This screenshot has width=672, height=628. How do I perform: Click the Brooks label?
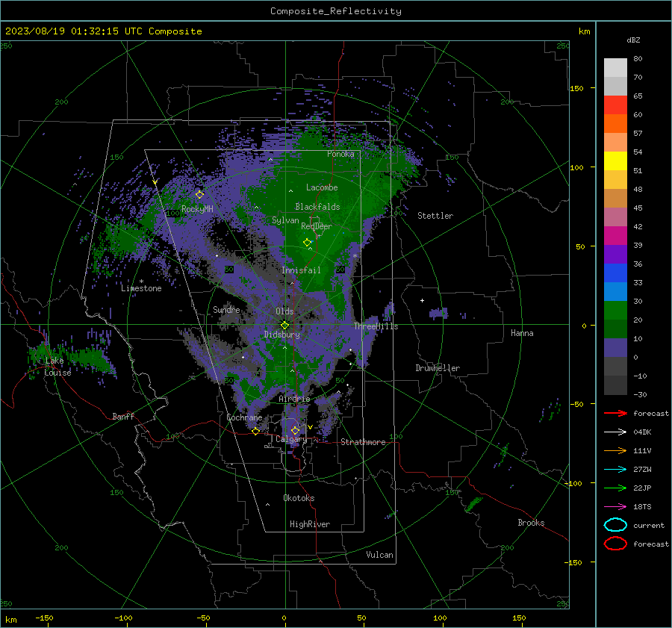[x=531, y=523]
